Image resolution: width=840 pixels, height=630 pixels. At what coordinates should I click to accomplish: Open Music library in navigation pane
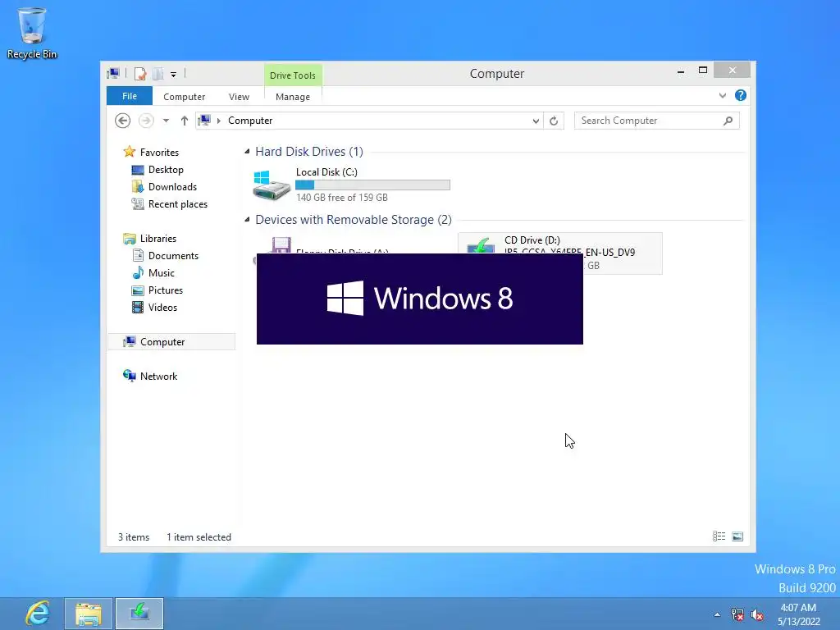[x=162, y=272]
